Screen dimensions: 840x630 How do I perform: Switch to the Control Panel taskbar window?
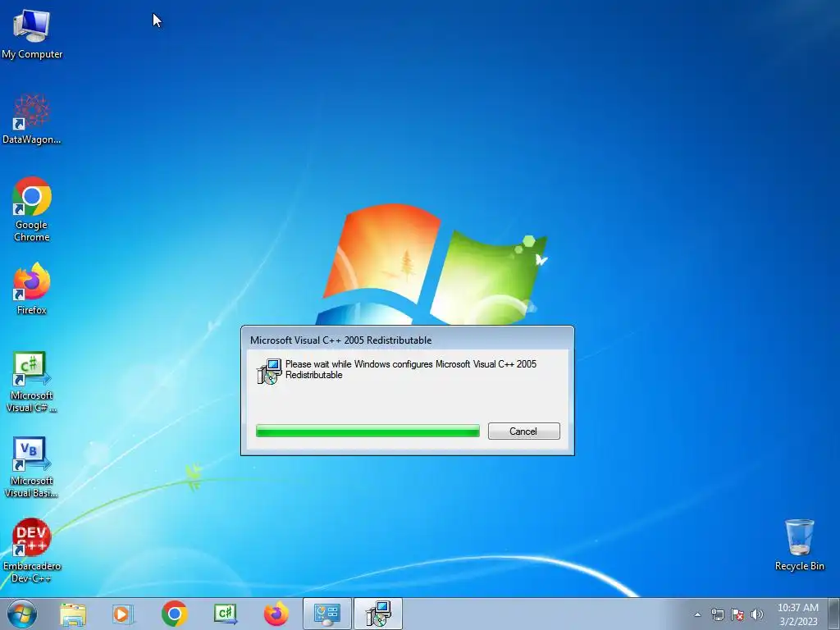pos(326,614)
